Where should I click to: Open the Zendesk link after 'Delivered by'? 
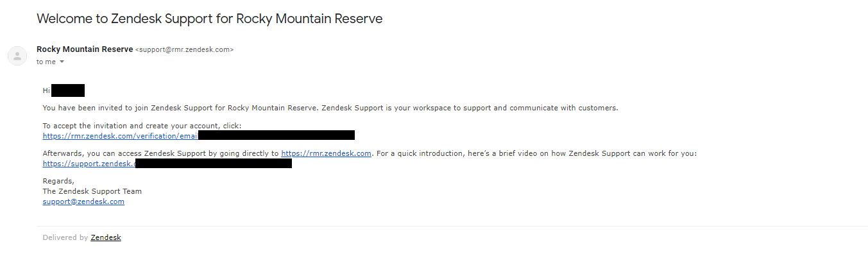coord(106,237)
